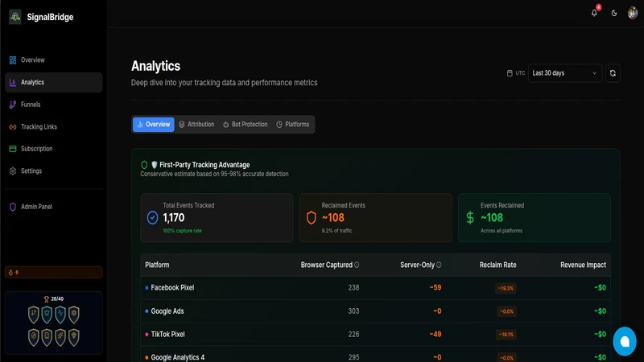Open Subscription page
Image resolution: width=644 pixels, height=362 pixels.
pyautogui.click(x=53, y=149)
